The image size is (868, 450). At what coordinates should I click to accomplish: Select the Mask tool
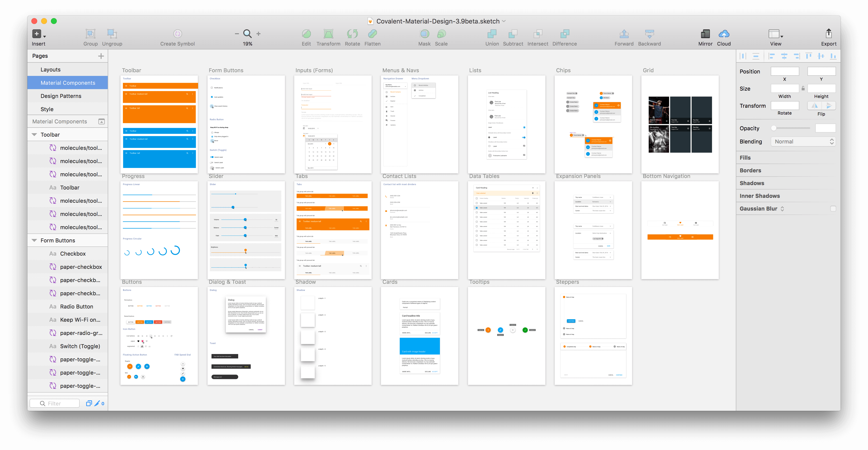(424, 36)
